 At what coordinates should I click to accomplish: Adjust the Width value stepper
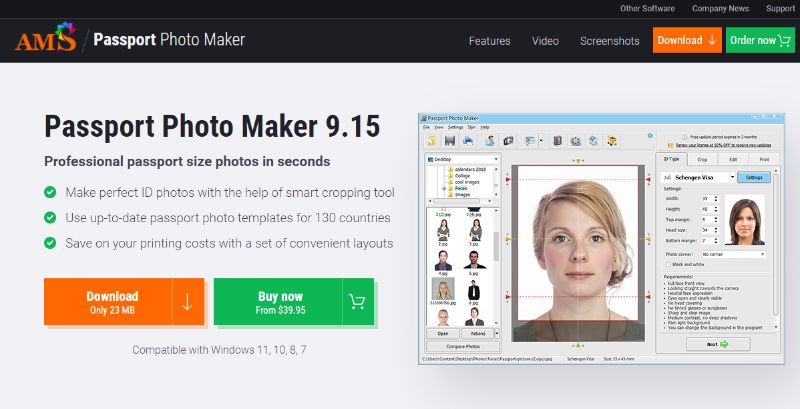pyautogui.click(x=716, y=198)
